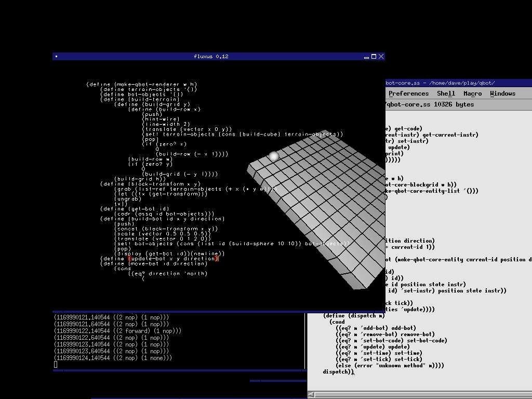
Task: Click the 'ck tick))' line in editor
Action: click(400, 303)
